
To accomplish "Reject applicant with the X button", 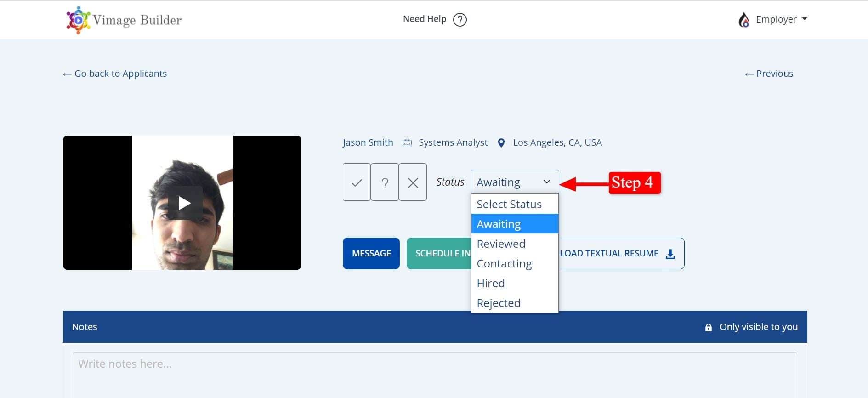I will click(413, 182).
